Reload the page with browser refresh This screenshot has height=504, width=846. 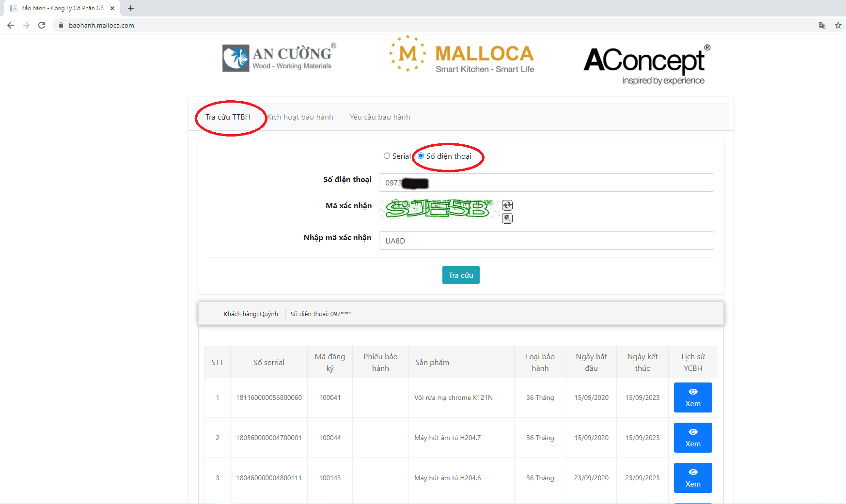click(42, 25)
